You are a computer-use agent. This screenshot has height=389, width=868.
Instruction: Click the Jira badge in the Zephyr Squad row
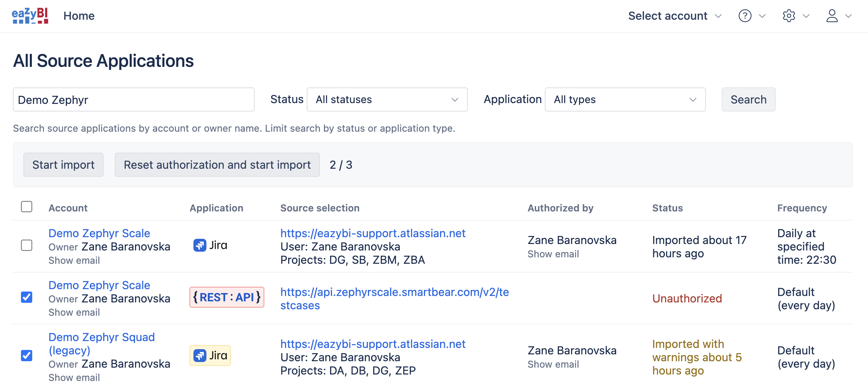tap(210, 356)
